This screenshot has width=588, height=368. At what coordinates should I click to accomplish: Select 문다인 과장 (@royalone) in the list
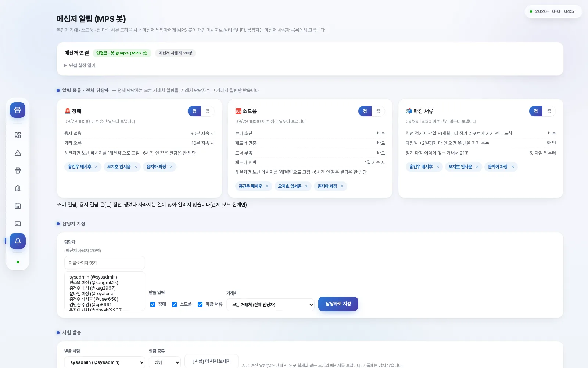92,294
